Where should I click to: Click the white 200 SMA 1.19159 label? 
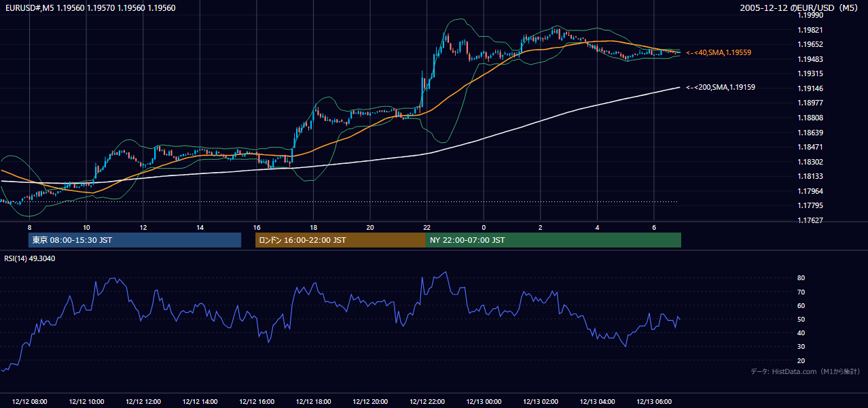721,87
